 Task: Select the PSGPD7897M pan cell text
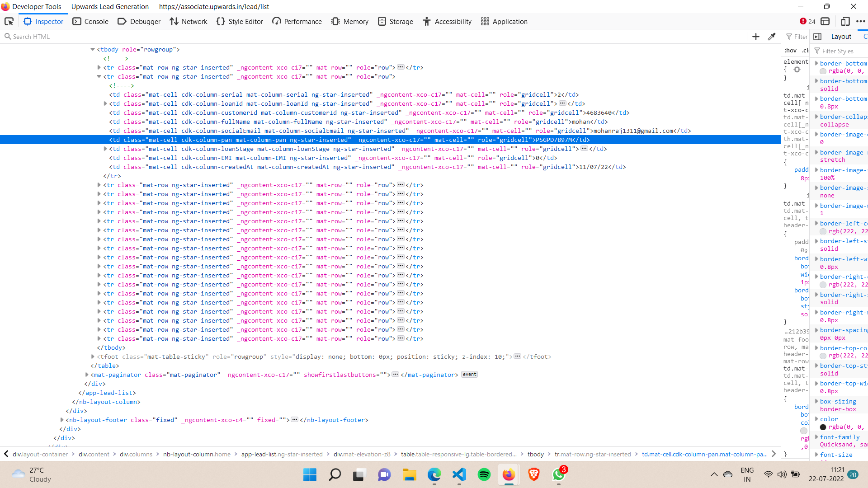(554, 140)
